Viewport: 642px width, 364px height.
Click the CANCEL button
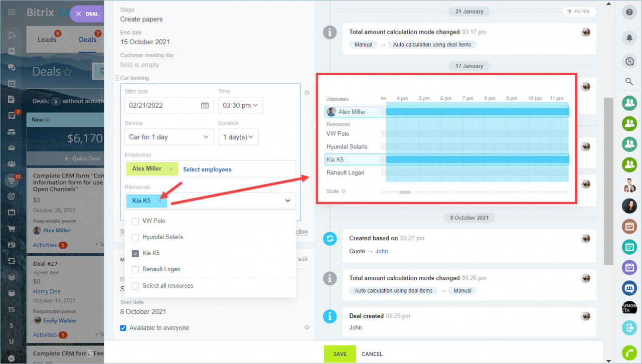point(372,354)
